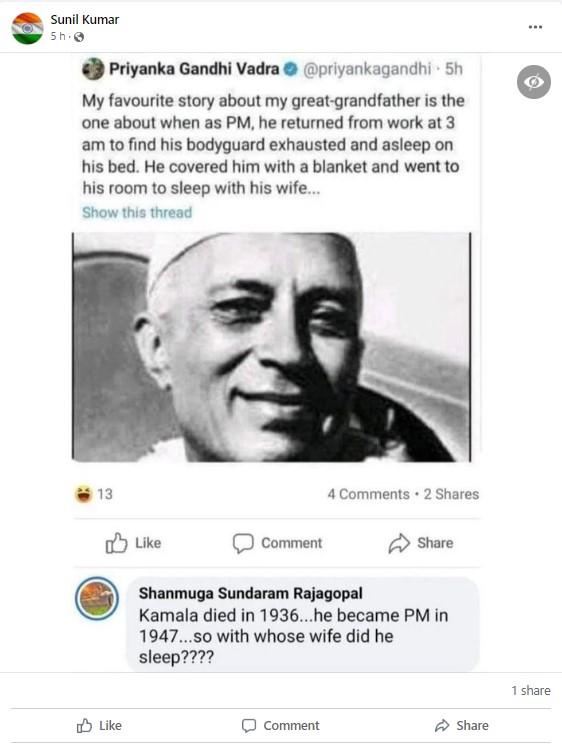Click the laughing reaction emoji count

pos(94,494)
